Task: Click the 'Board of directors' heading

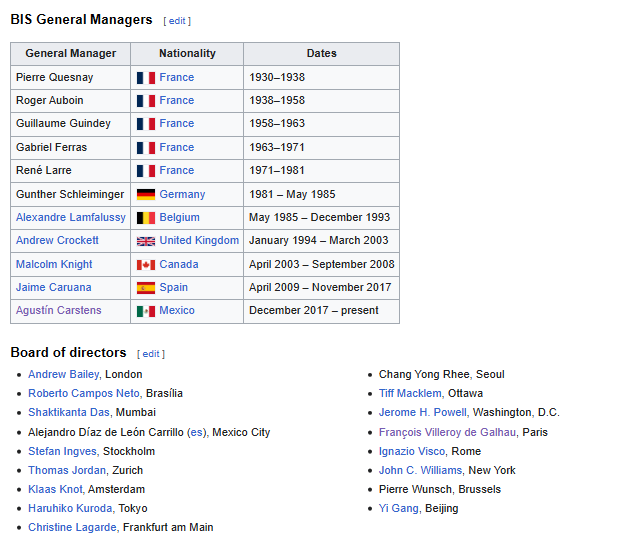Action: pyautogui.click(x=68, y=352)
